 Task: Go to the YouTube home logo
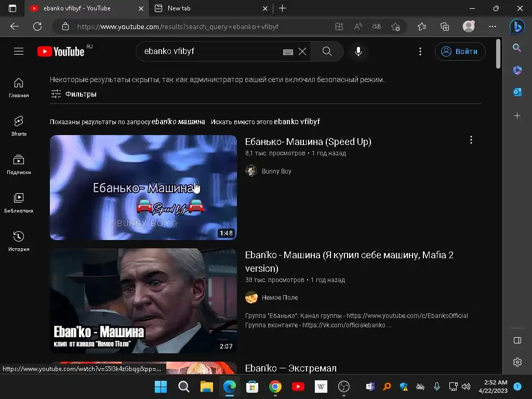click(61, 51)
